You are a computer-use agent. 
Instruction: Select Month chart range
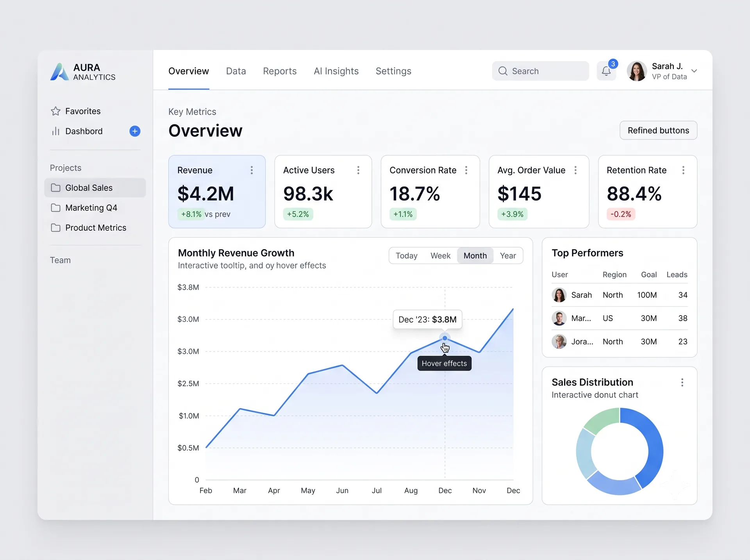[475, 256]
